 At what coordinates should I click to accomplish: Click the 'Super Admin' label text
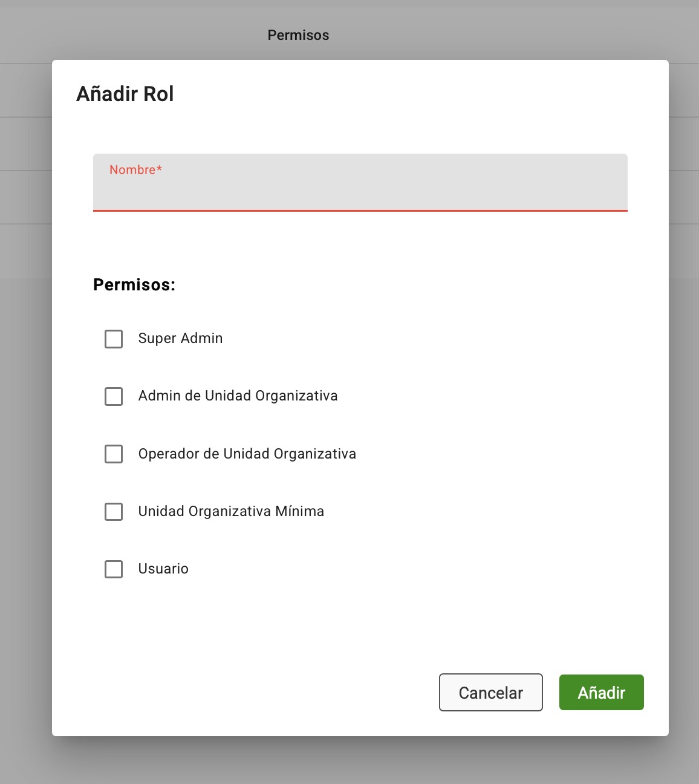click(x=180, y=338)
